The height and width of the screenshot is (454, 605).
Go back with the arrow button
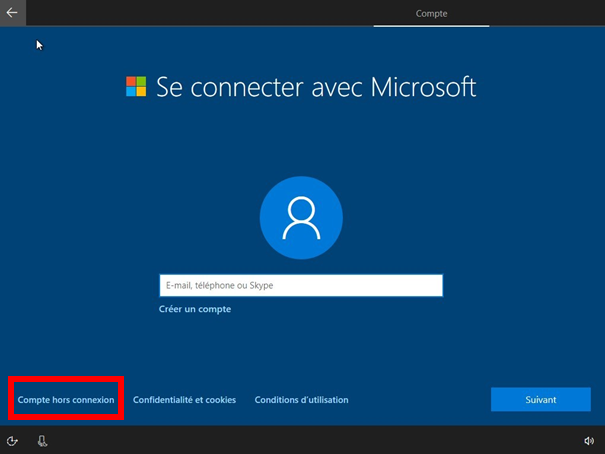[x=12, y=13]
